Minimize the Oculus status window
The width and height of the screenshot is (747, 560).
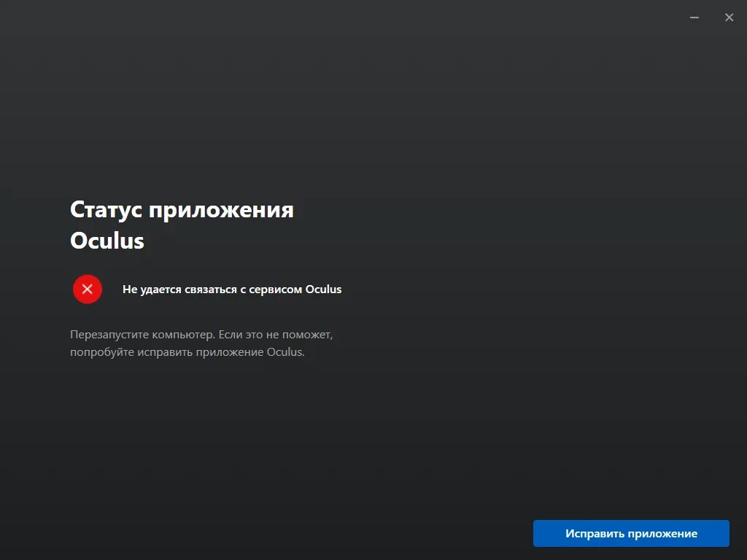point(694,17)
